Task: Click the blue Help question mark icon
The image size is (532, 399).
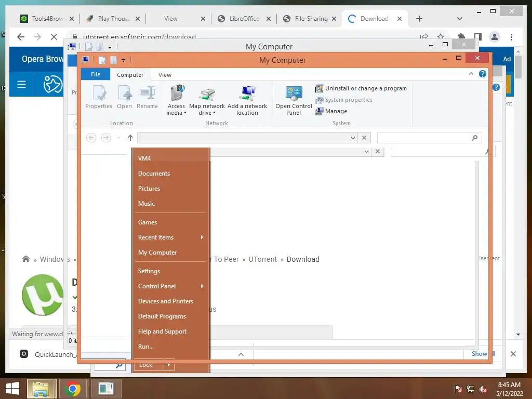Action: coord(483,74)
